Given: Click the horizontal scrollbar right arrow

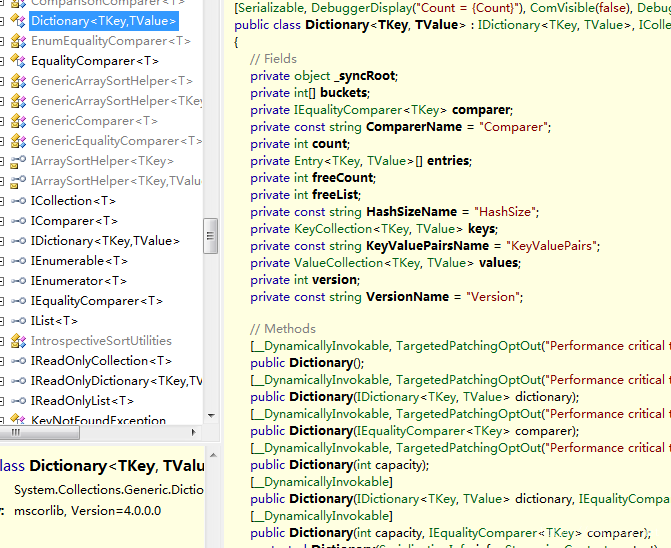Looking at the screenshot, I should (193, 432).
